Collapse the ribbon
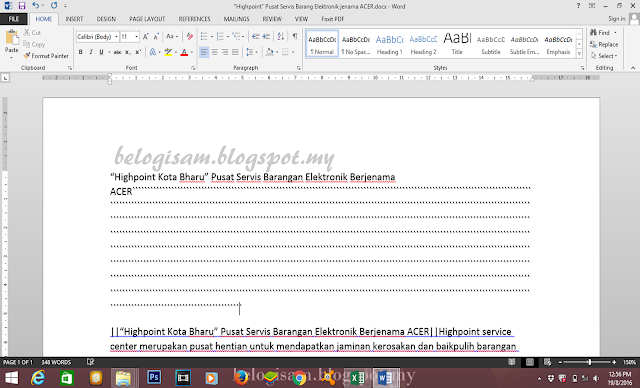 633,68
